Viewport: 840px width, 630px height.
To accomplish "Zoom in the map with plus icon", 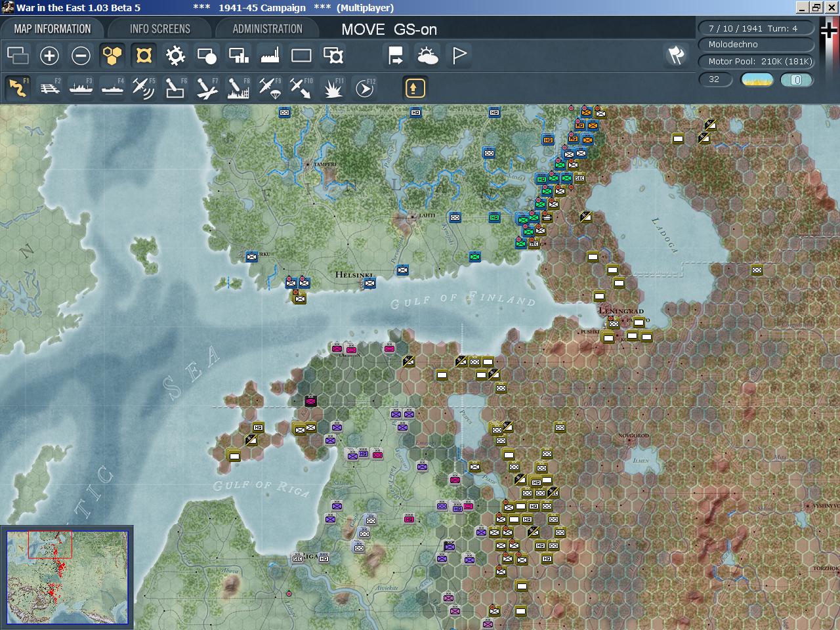I will click(x=49, y=56).
